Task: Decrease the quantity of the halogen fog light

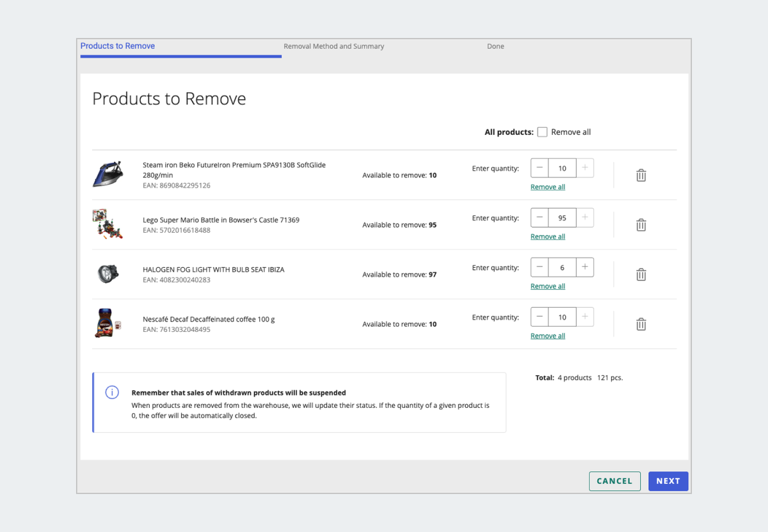Action: click(x=540, y=267)
